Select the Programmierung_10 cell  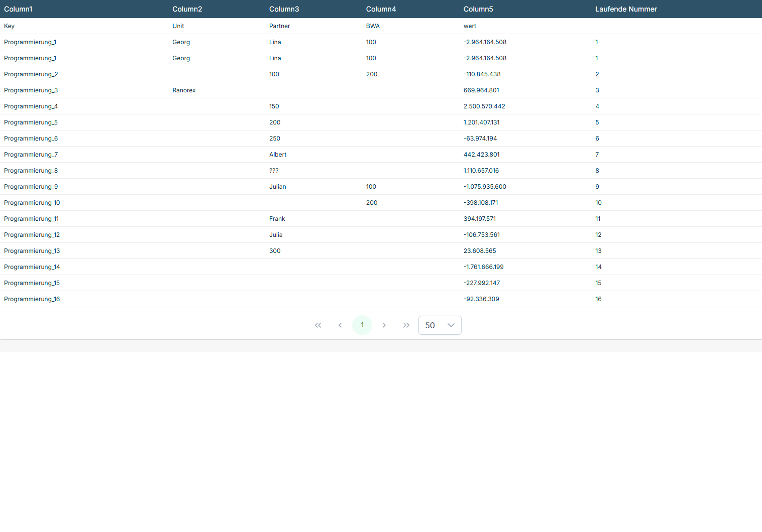click(32, 203)
